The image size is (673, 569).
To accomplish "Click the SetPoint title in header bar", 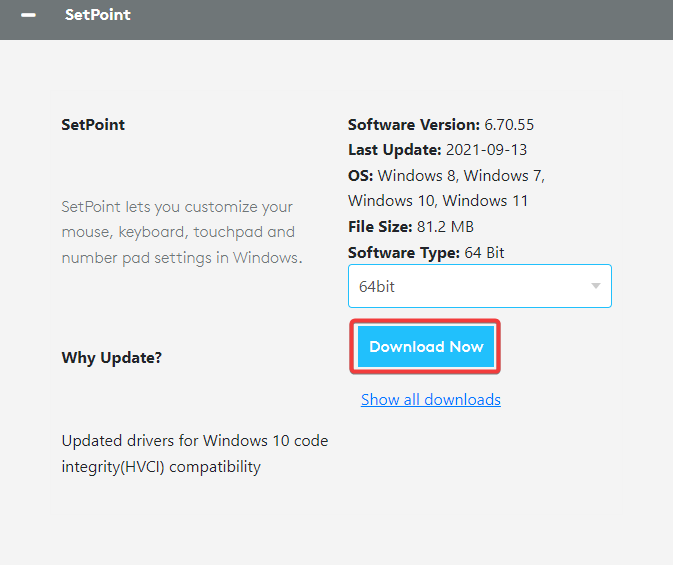I will (x=97, y=15).
